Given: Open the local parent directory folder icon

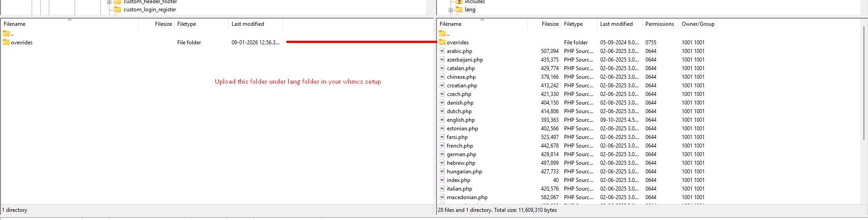Looking at the screenshot, I should 6,33.
